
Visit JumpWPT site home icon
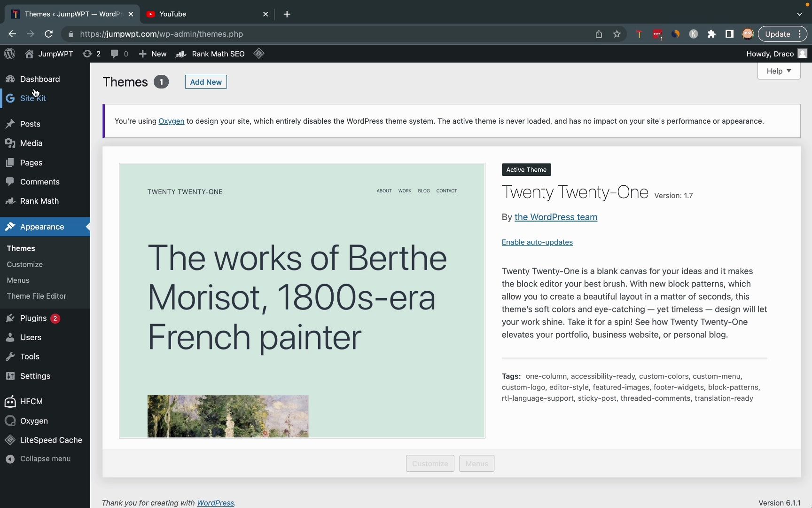[29, 54]
